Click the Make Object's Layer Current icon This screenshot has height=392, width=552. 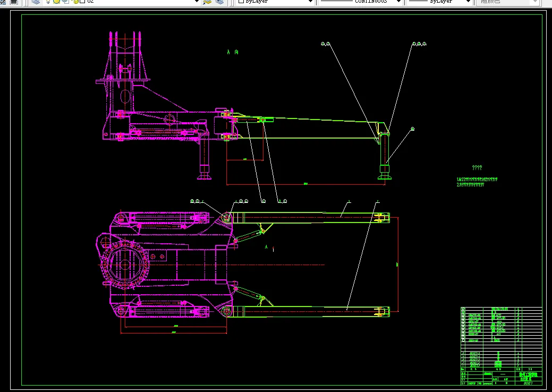208,2
